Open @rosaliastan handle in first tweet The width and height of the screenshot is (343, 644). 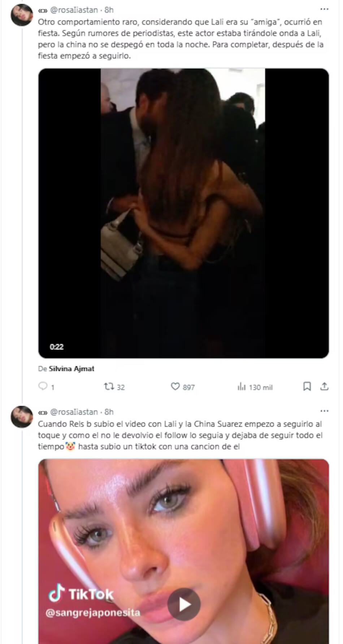pyautogui.click(x=74, y=10)
